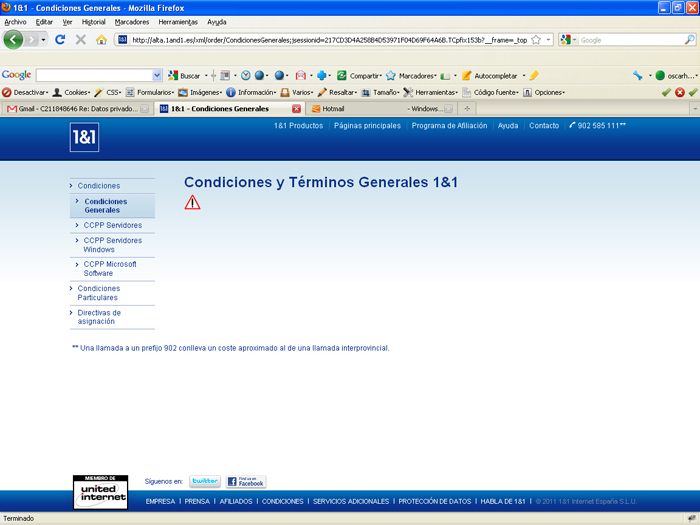The height and width of the screenshot is (525, 700).
Task: Click the red warning triangle icon
Action: coord(192,202)
